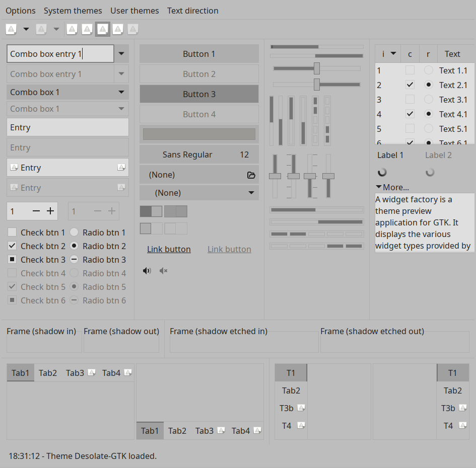Click Button 1
This screenshot has width=476, height=468.
coord(199,54)
